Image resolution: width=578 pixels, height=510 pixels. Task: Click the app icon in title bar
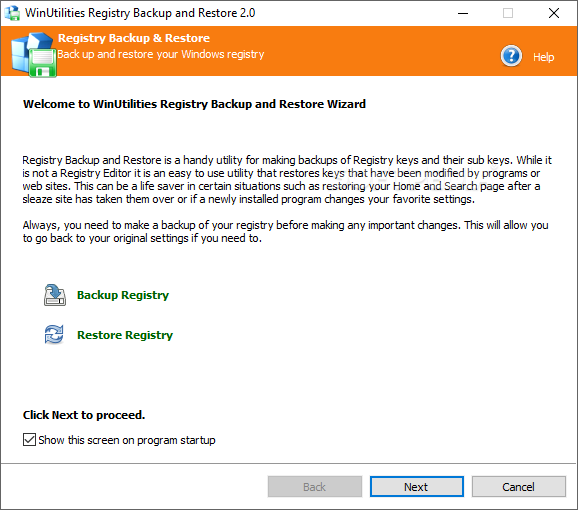pyautogui.click(x=12, y=13)
